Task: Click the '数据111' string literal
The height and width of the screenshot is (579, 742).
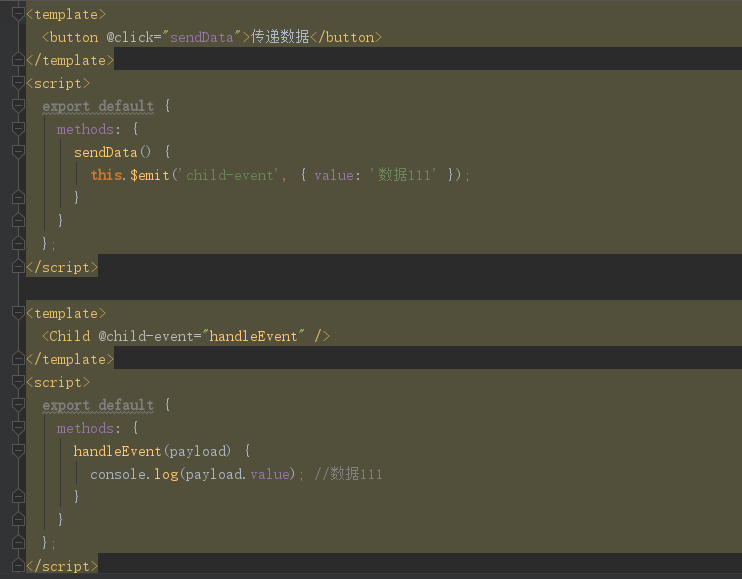Action: point(403,175)
